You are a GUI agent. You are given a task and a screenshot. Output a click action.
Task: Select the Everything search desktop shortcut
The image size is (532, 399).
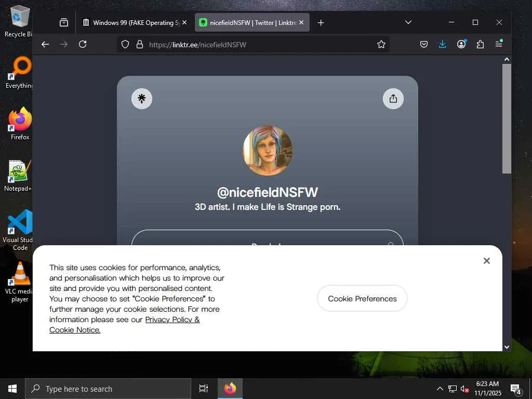tap(19, 73)
